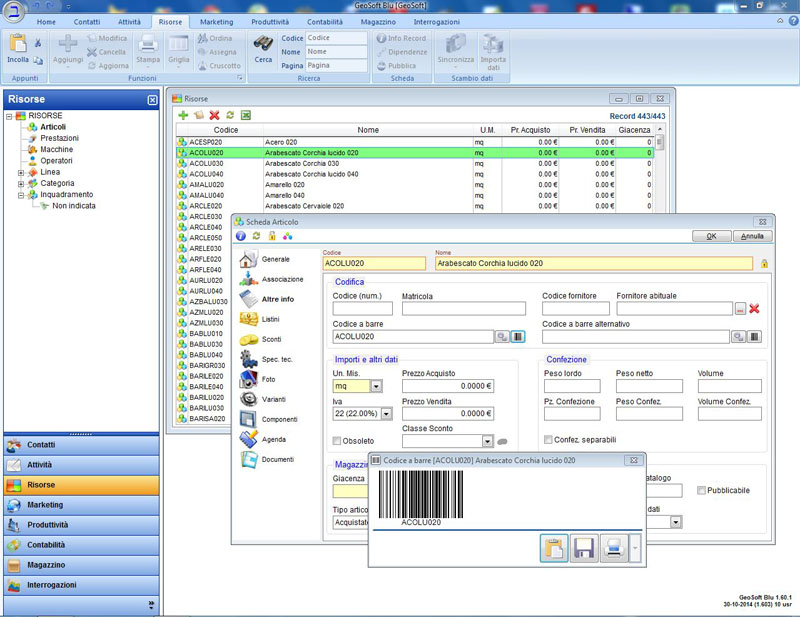Open the Contabilità ribbon tab
This screenshot has height=617, width=800.
point(324,21)
